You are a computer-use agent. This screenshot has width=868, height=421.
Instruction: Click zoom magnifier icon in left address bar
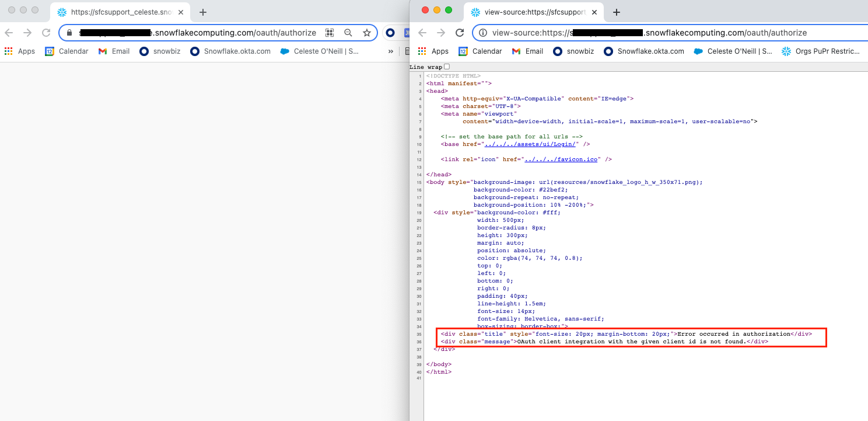tap(348, 33)
